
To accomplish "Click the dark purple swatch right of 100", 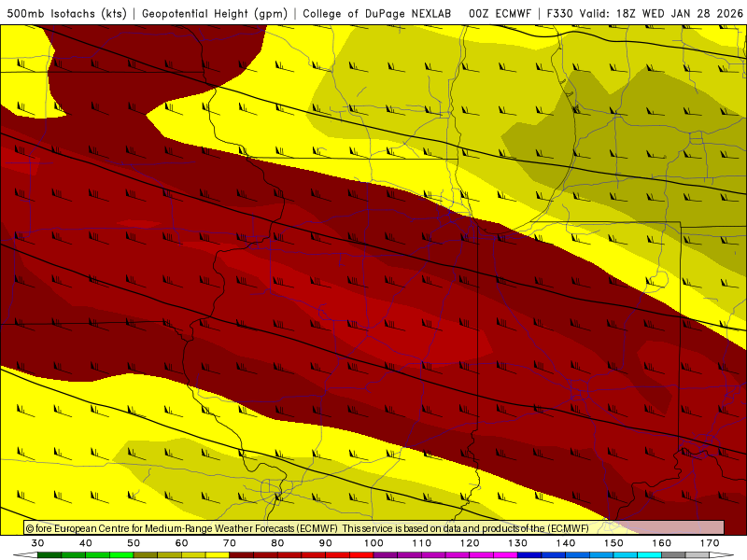I will [x=386, y=555].
